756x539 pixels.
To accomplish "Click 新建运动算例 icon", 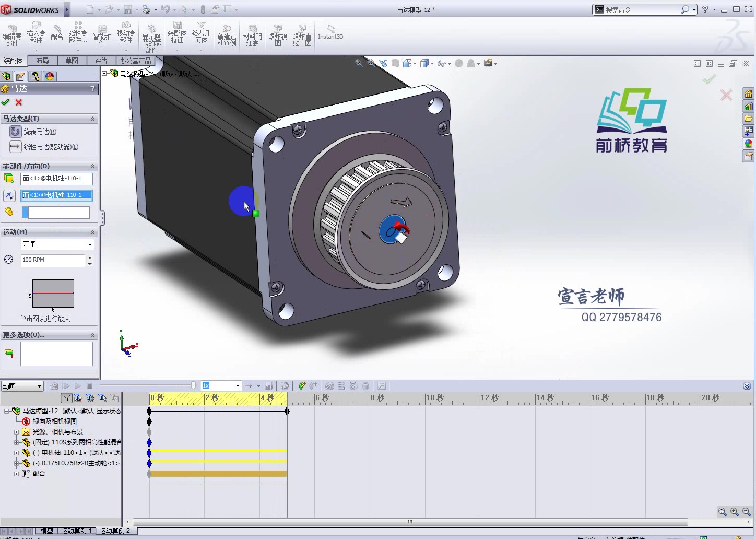I will (x=227, y=36).
